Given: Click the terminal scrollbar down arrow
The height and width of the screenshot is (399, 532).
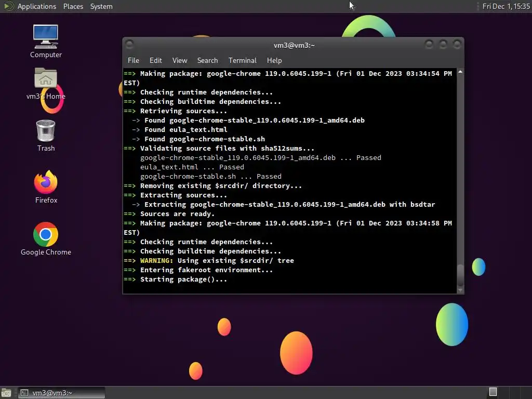Looking at the screenshot, I should [460, 290].
